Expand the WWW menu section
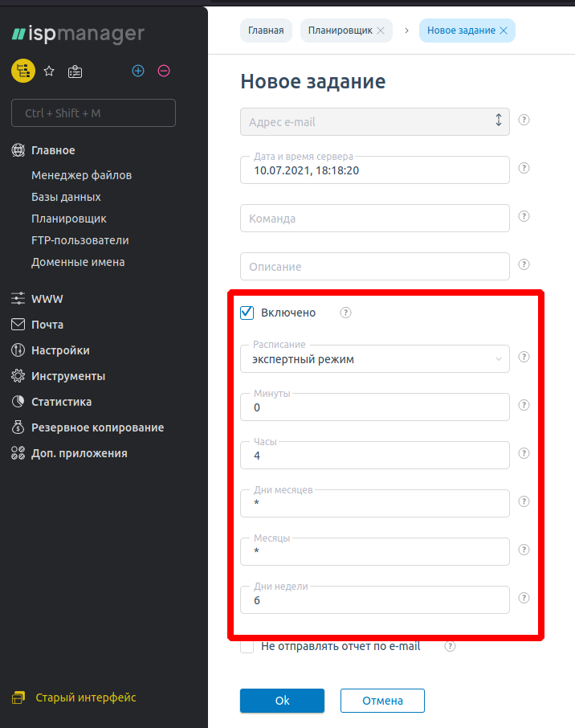This screenshot has height=728, width=575. (x=47, y=299)
